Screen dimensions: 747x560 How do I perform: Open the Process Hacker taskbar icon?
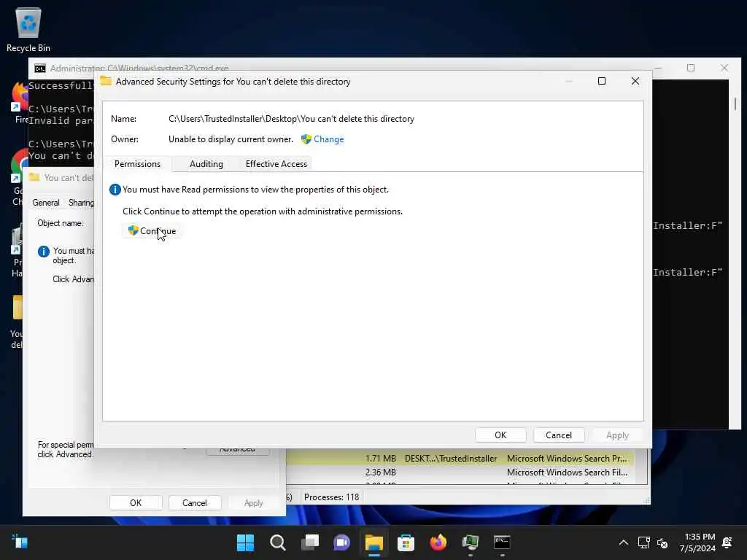tap(471, 542)
